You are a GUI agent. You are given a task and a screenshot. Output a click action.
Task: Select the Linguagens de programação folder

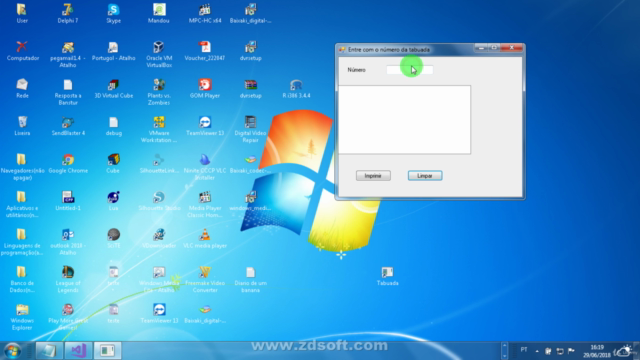pyautogui.click(x=22, y=242)
